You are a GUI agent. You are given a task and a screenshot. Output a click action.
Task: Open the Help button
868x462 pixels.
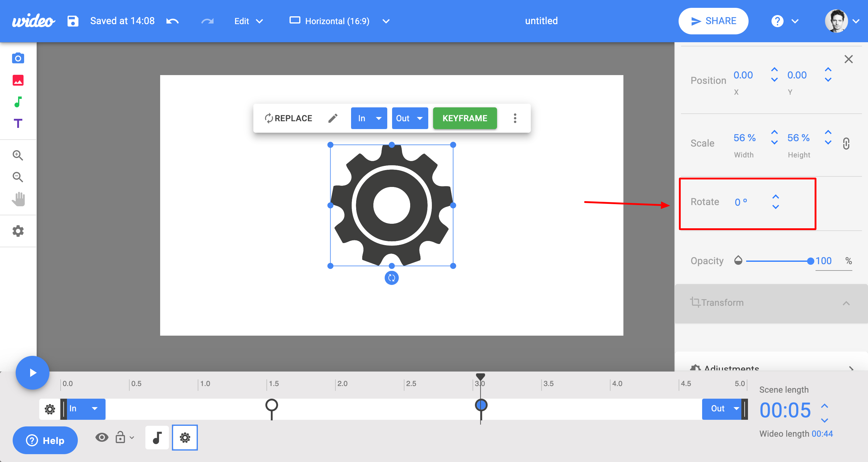pyautogui.click(x=45, y=440)
